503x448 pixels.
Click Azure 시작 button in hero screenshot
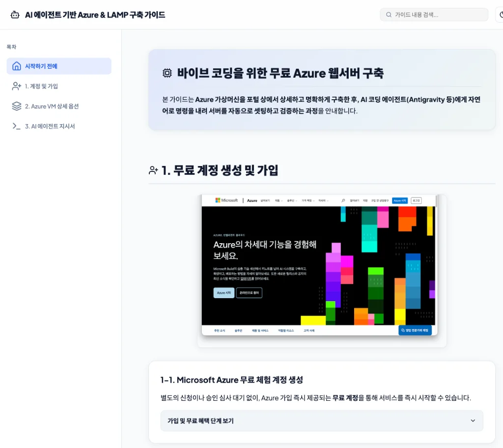point(224,293)
